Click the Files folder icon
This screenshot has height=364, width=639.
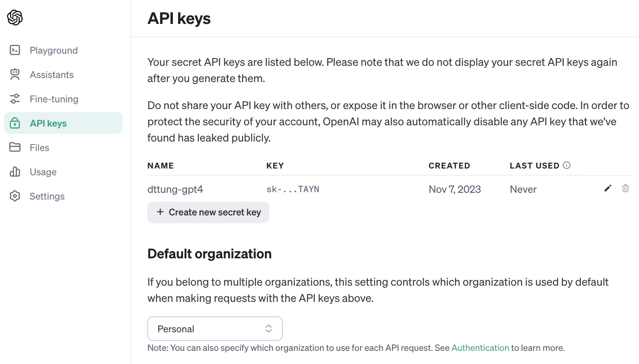(15, 147)
